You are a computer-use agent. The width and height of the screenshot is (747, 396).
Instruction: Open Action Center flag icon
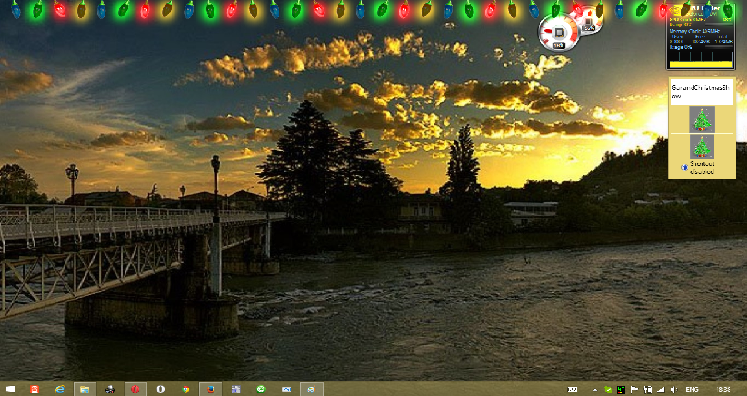pos(634,389)
